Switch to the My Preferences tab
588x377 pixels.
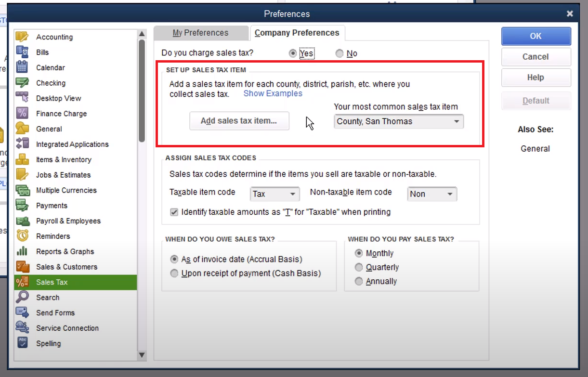pyautogui.click(x=200, y=33)
